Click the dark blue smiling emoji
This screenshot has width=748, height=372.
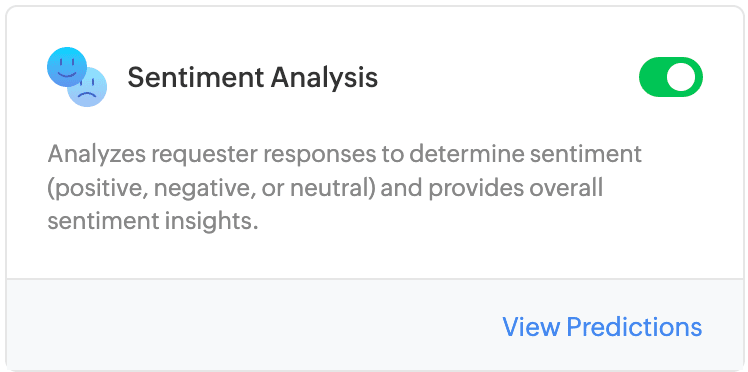(x=67, y=67)
